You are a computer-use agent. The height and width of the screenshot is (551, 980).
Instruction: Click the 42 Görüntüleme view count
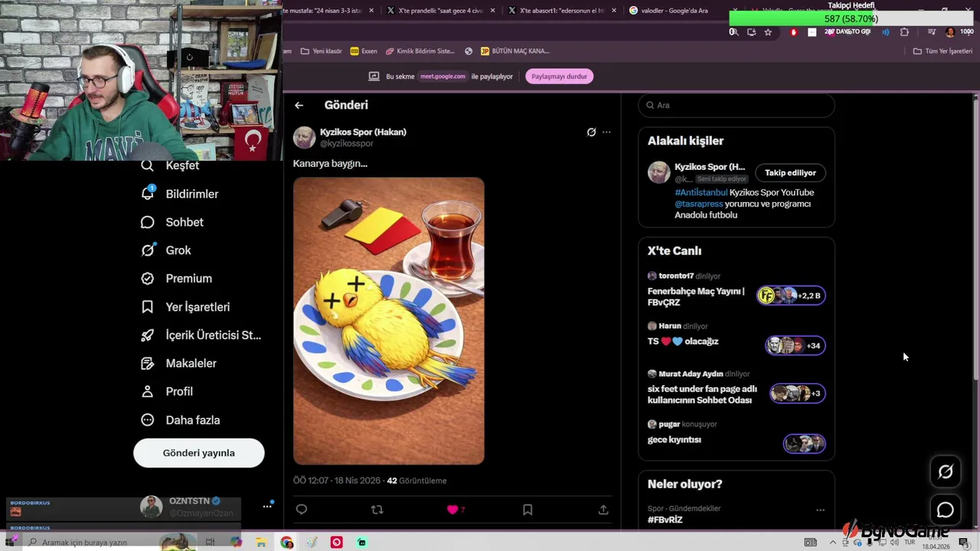[x=416, y=481]
